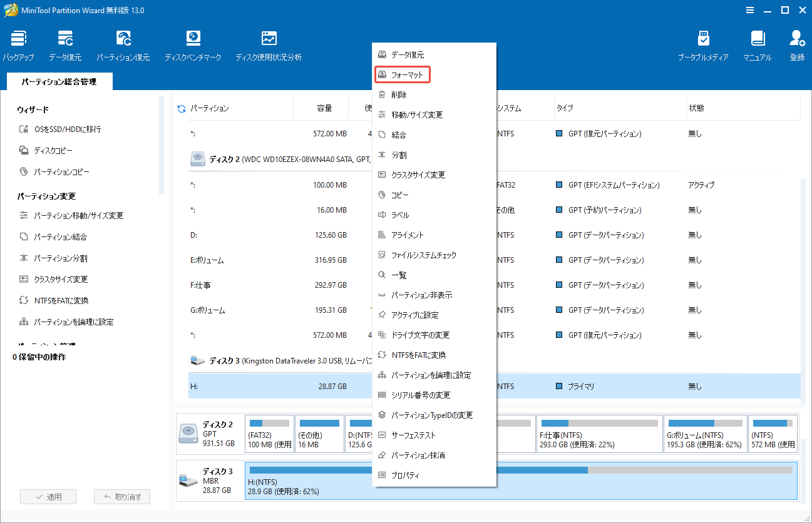Select the H:(NTFS) usage bar on disk map
Image resolution: width=812 pixels, height=523 pixels.
[x=521, y=481]
